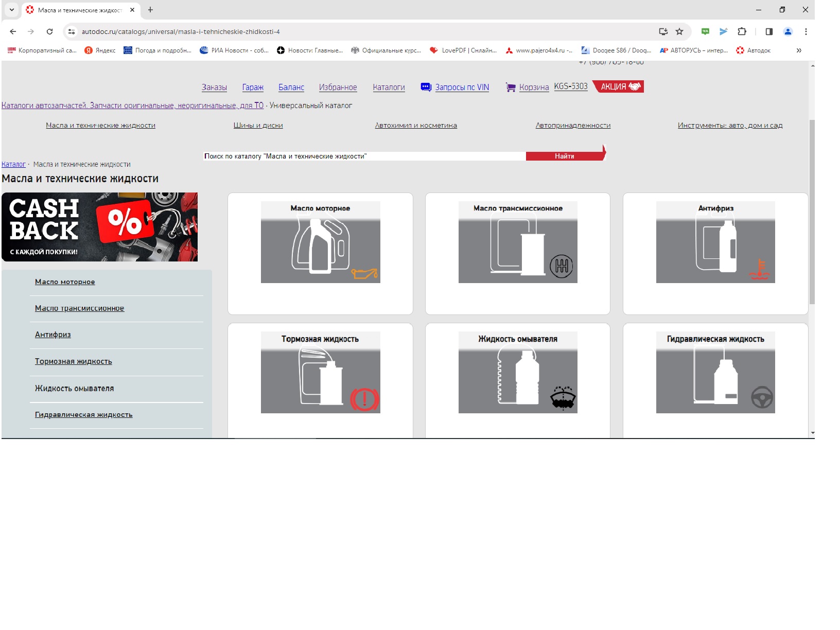Open the Баланс page
840x630 pixels.
[x=291, y=87]
